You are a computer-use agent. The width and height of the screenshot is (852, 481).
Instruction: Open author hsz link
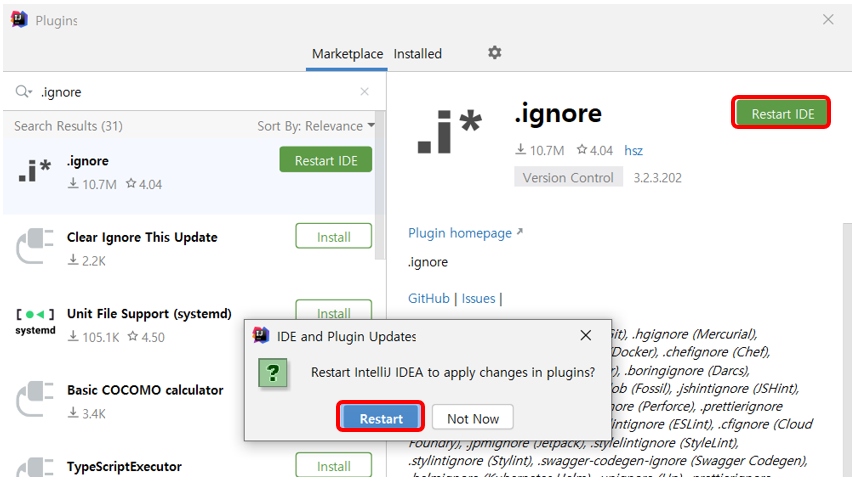point(633,151)
